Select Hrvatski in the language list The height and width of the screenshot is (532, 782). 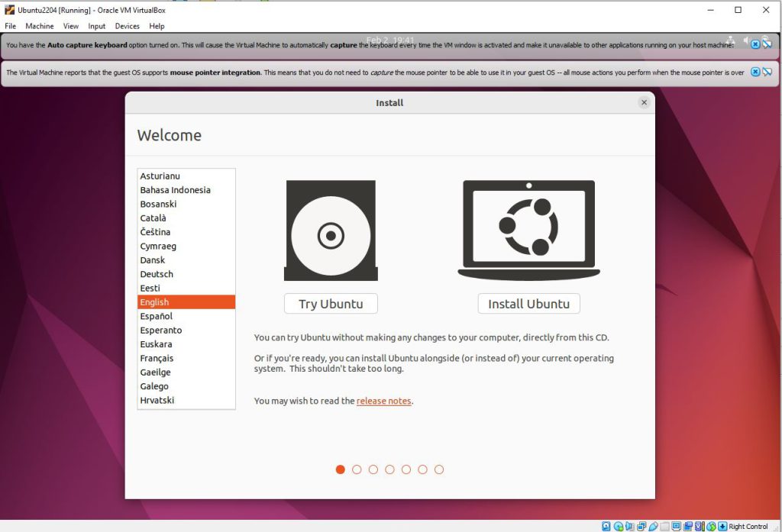186,400
